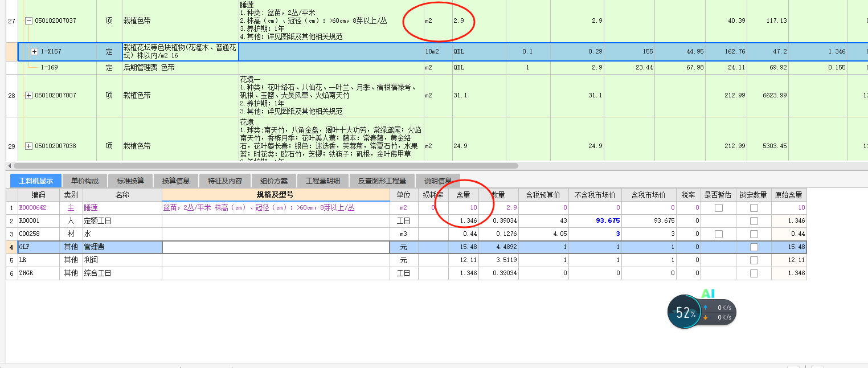This screenshot has width=868, height=368.
Task: Open the 反查图形工程量 tab
Action: (382, 181)
